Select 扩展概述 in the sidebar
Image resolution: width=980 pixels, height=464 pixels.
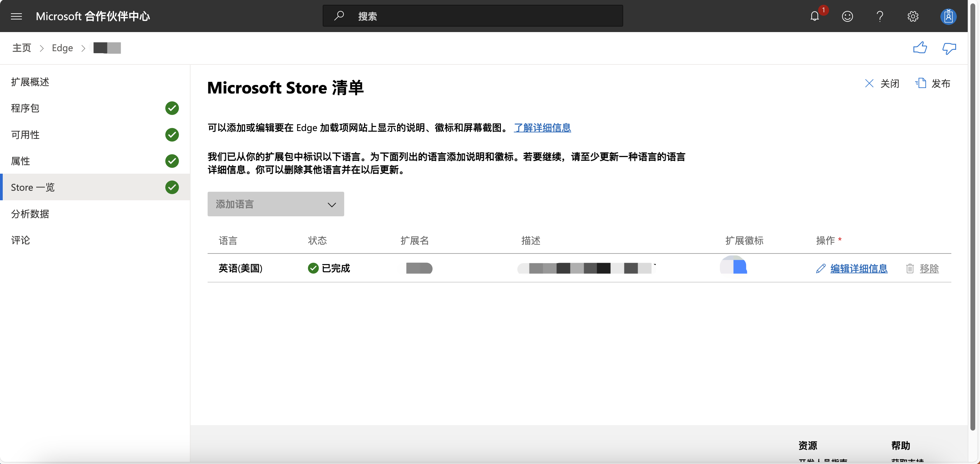pos(95,82)
